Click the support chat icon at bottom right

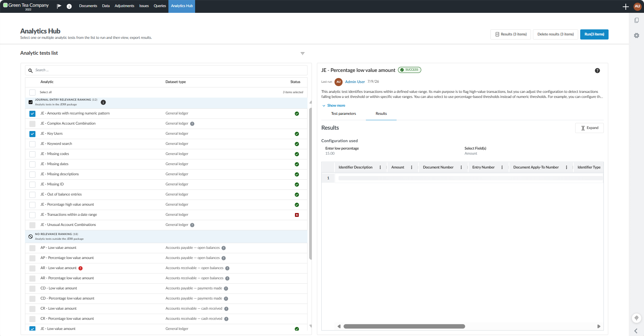click(636, 318)
